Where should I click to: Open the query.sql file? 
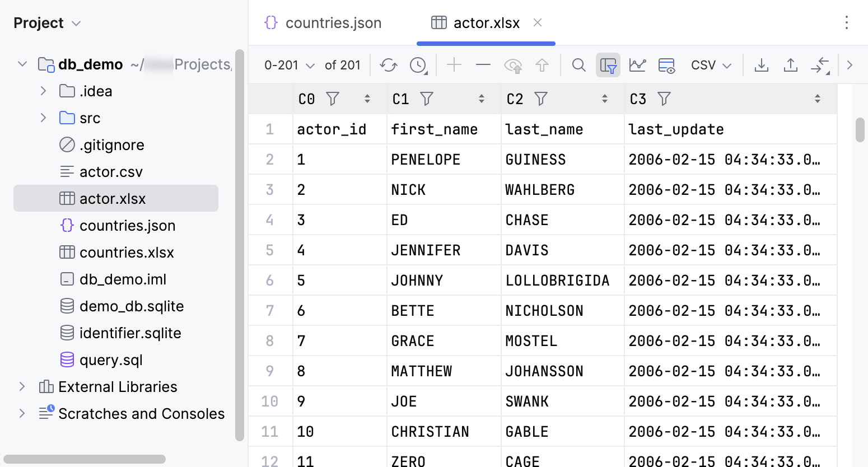coord(111,359)
